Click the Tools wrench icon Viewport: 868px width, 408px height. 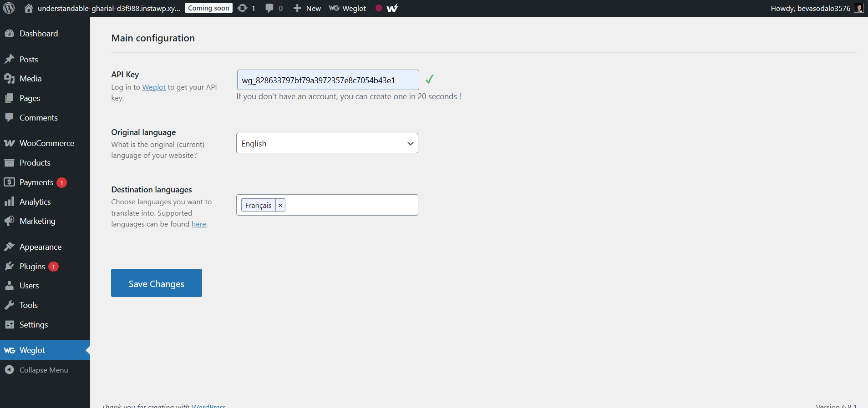click(x=9, y=305)
